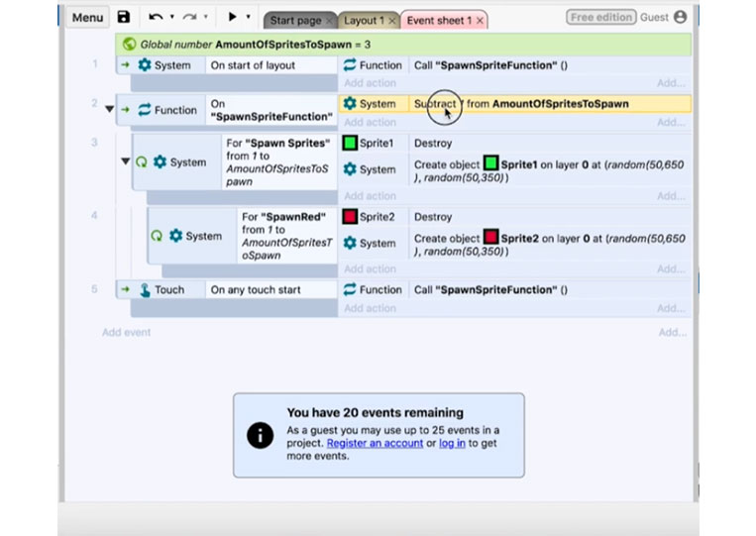756x536 pixels.
Task: Select the For Spawn Sprites loop condition
Action: point(279,162)
